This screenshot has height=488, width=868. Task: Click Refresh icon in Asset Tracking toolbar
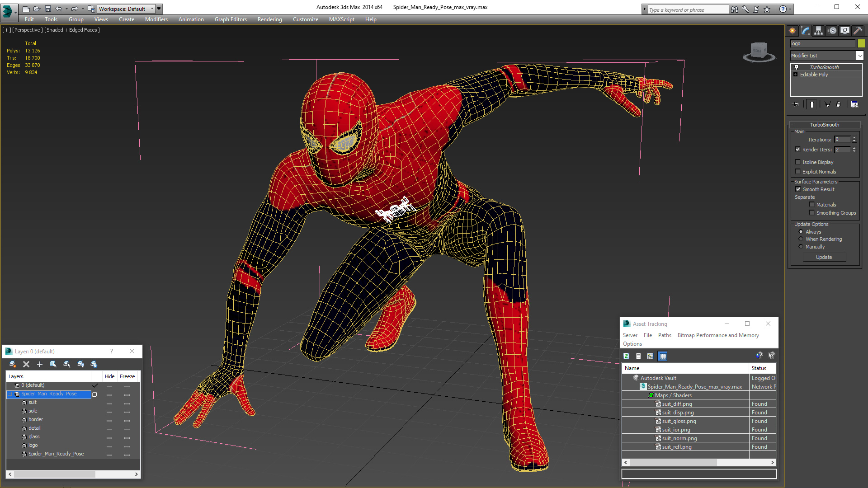point(626,356)
